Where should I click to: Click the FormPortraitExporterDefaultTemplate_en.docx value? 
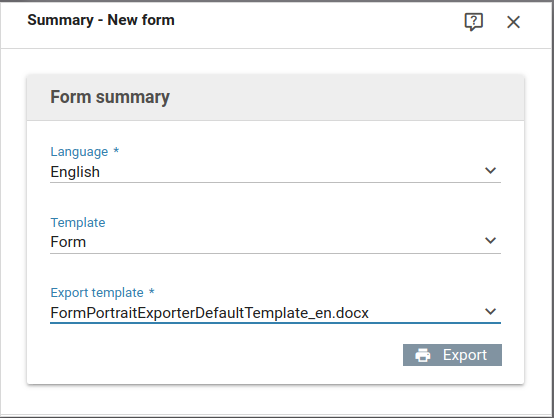click(210, 313)
